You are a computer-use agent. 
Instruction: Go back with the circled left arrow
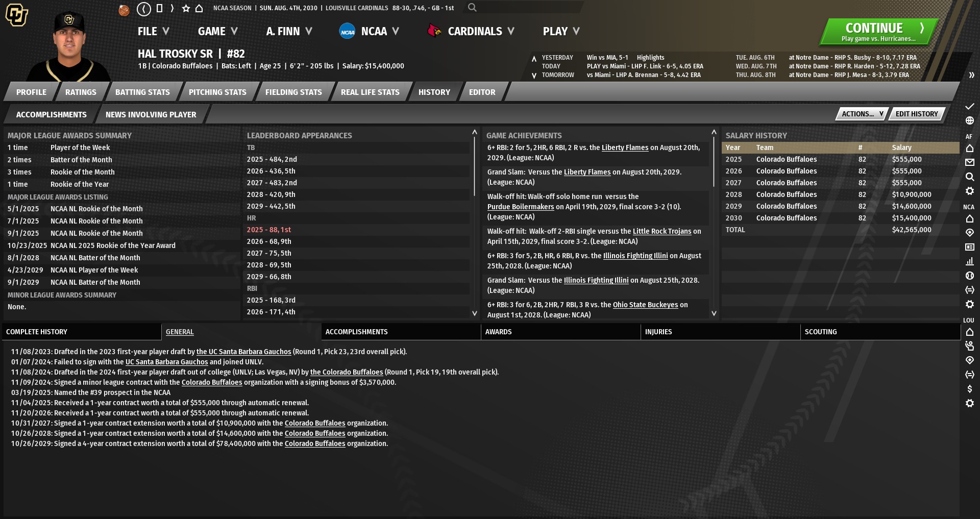click(144, 8)
